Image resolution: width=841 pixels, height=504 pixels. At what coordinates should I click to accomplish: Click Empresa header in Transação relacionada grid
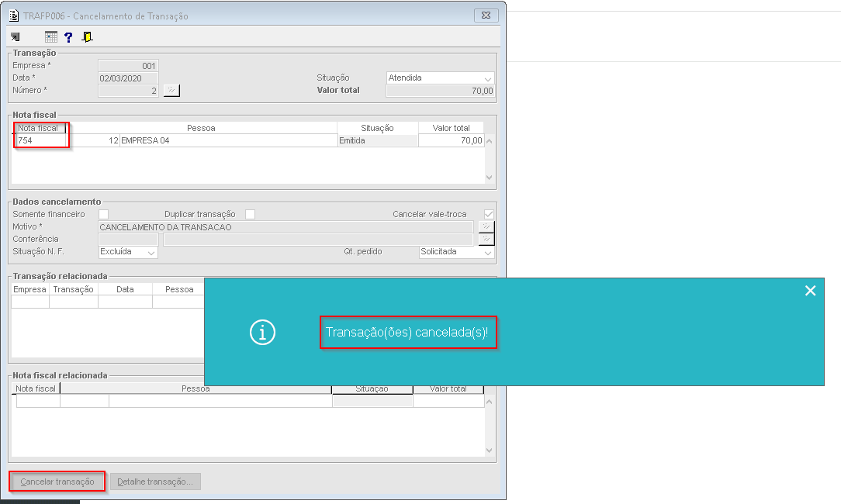(x=30, y=289)
